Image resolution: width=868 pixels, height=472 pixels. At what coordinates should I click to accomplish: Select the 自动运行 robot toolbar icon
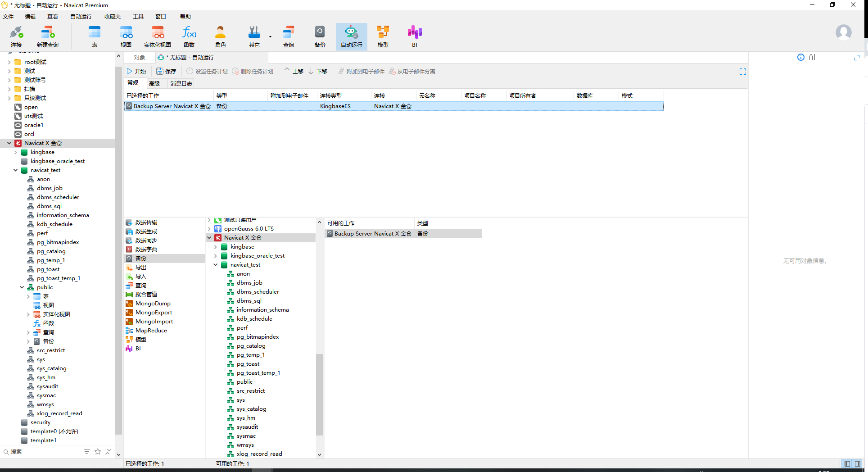coord(352,36)
